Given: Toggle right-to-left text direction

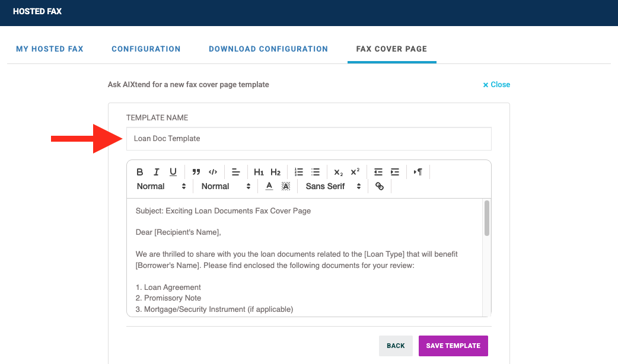Looking at the screenshot, I should coord(418,172).
